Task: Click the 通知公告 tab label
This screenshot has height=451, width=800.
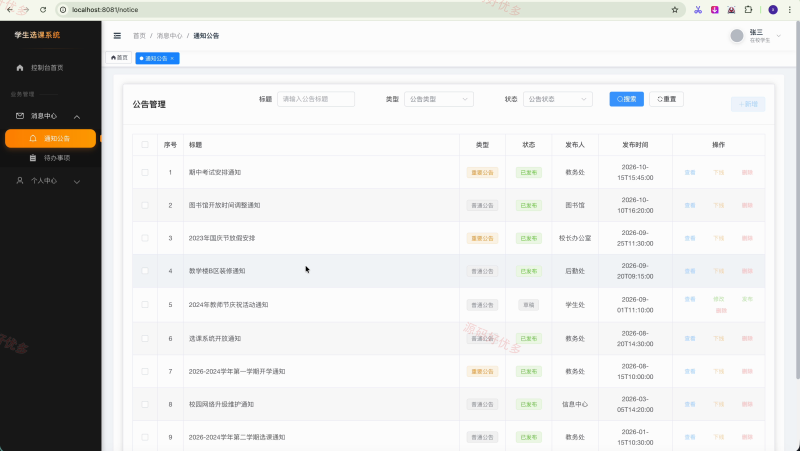Action: [x=156, y=58]
